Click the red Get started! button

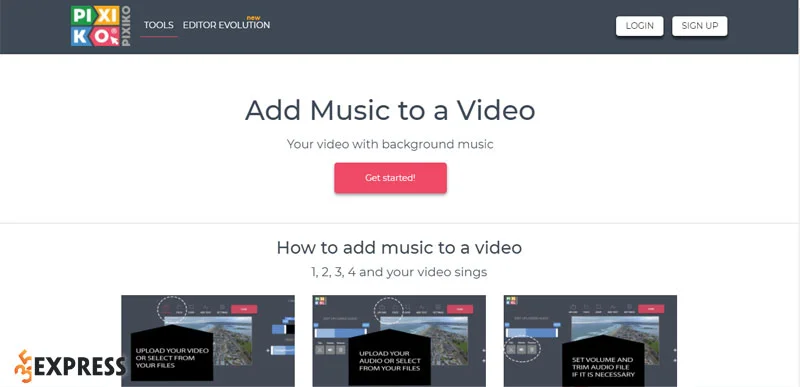(391, 178)
